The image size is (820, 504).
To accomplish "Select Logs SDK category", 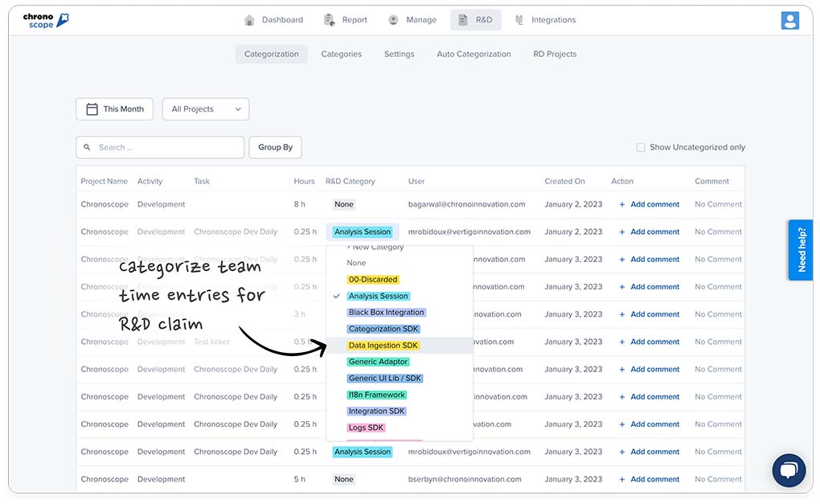I will 366,428.
